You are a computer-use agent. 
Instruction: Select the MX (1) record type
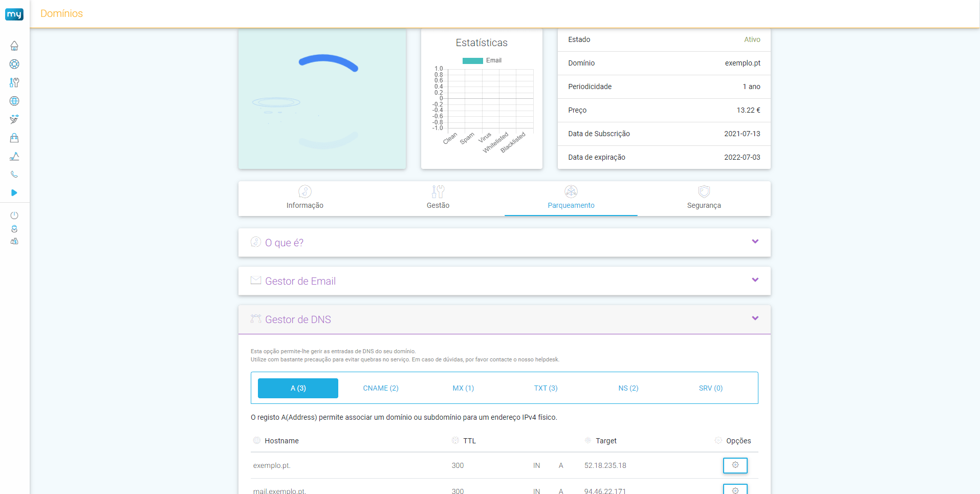[x=463, y=389]
